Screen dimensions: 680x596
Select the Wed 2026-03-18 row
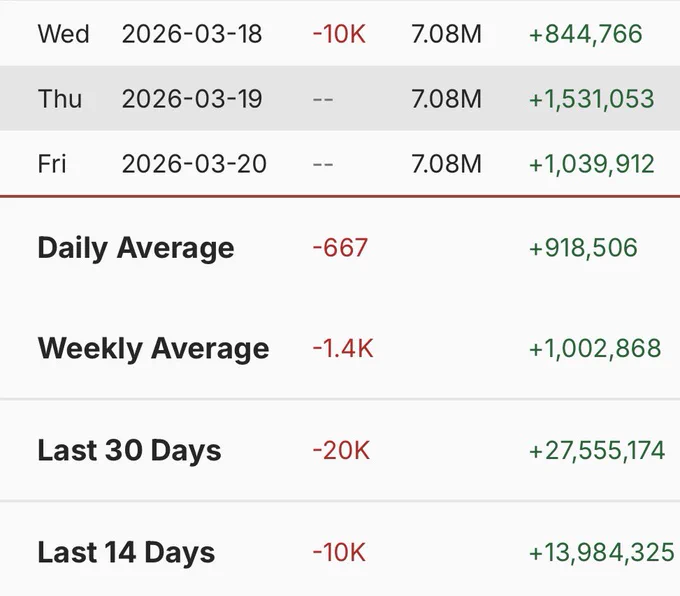pyautogui.click(x=340, y=34)
